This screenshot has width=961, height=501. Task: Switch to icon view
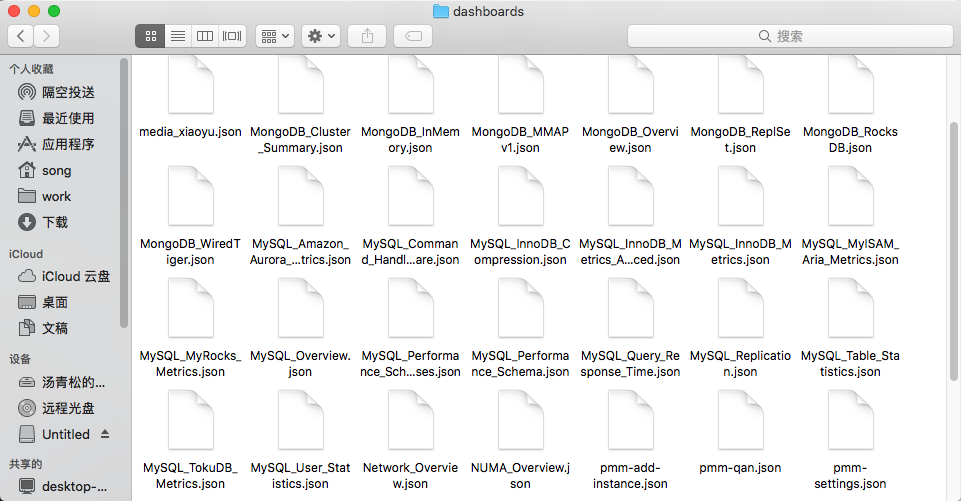point(151,36)
